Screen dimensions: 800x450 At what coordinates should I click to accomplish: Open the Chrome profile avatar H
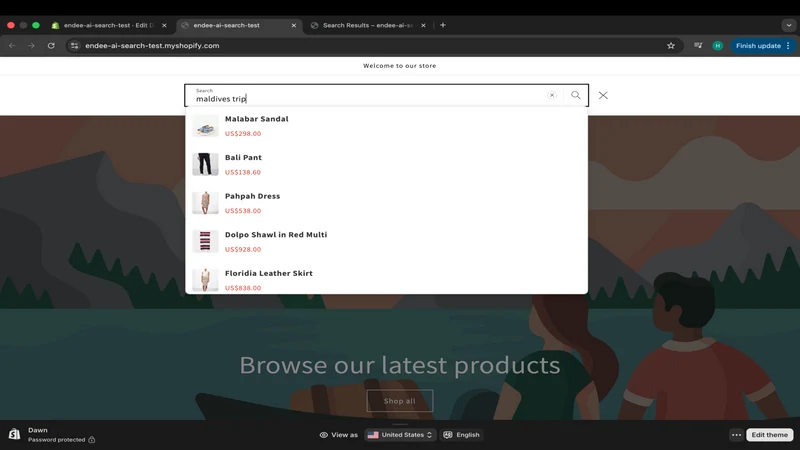[717, 45]
